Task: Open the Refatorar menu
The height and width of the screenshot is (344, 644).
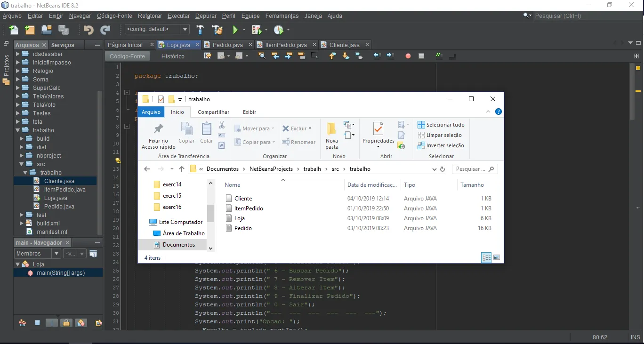Action: click(x=150, y=16)
